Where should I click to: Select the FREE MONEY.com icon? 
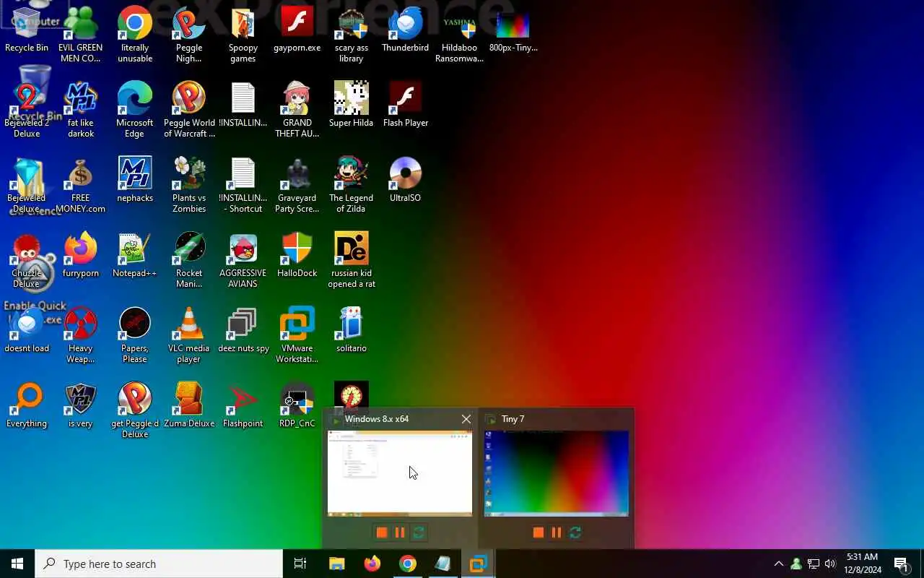click(80, 185)
